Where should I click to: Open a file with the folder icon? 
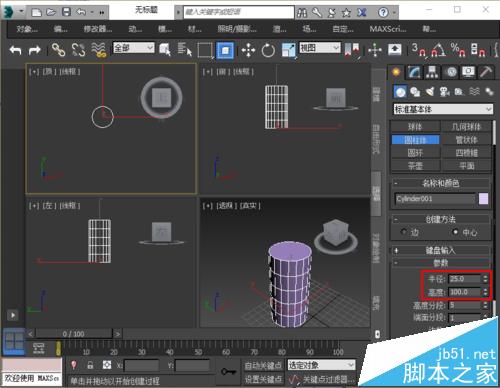pyautogui.click(x=51, y=12)
